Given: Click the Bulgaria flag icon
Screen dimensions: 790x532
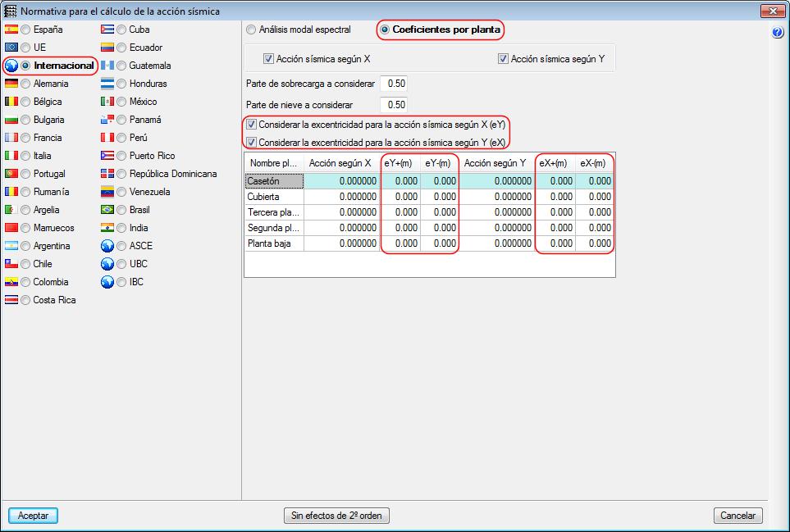Looking at the screenshot, I should [x=11, y=120].
